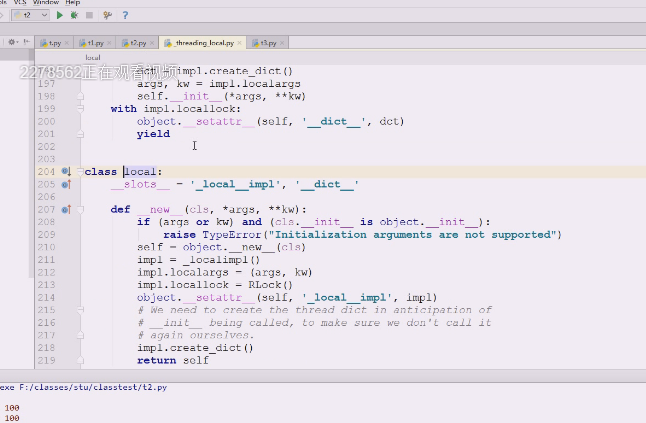The image size is (646, 423).
Task: Click line number 210 in the gutter
Action: [x=46, y=247]
